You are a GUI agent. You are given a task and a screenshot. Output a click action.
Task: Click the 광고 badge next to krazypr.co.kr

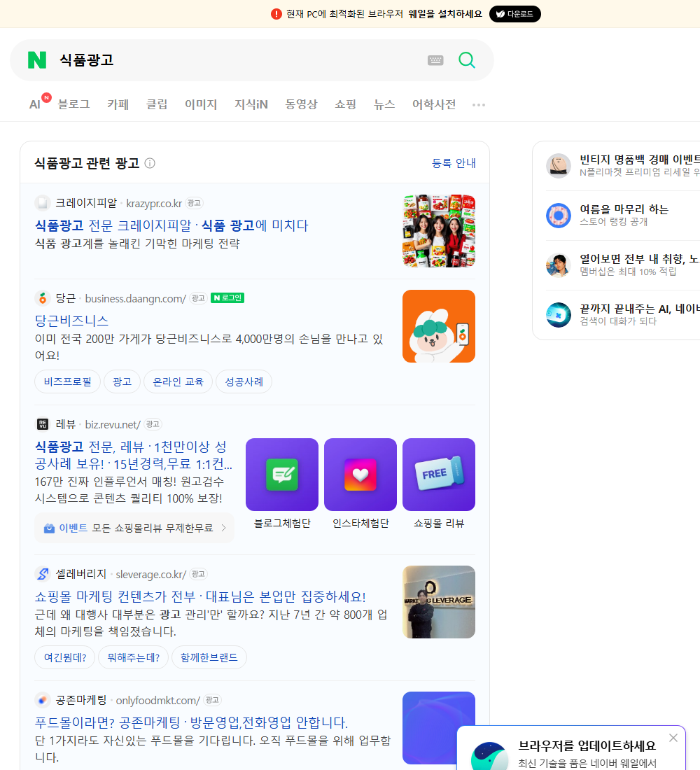[194, 203]
